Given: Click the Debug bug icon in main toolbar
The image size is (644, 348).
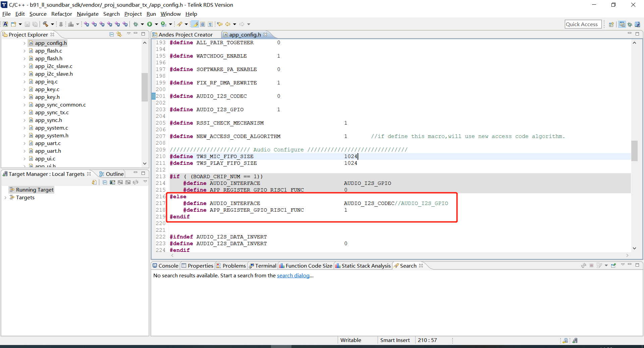Looking at the screenshot, I should pyautogui.click(x=136, y=24).
